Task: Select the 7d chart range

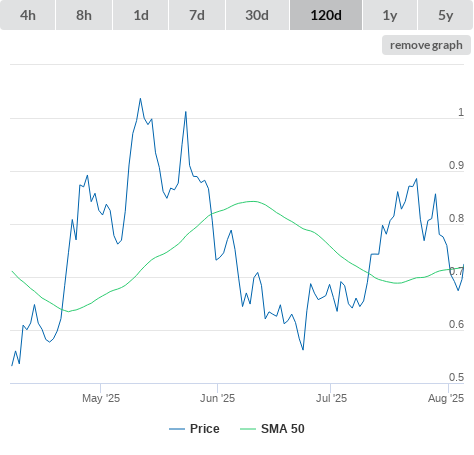Action: coord(197,15)
